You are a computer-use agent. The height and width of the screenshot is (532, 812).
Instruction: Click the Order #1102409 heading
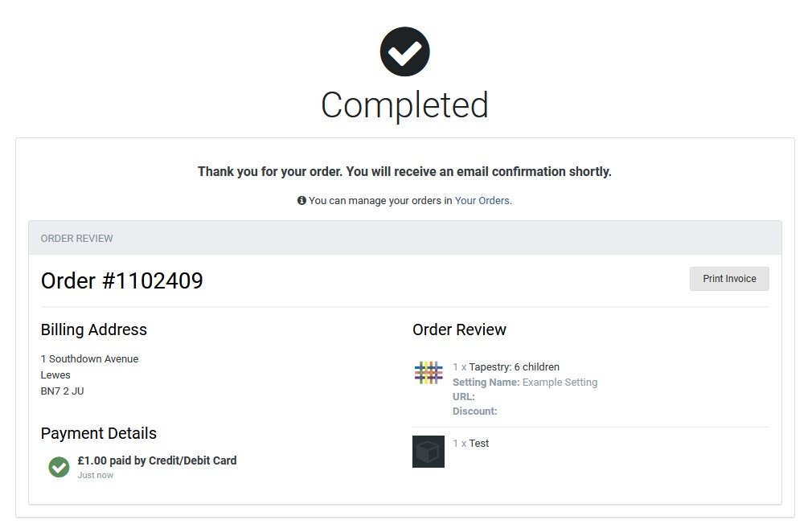point(121,280)
